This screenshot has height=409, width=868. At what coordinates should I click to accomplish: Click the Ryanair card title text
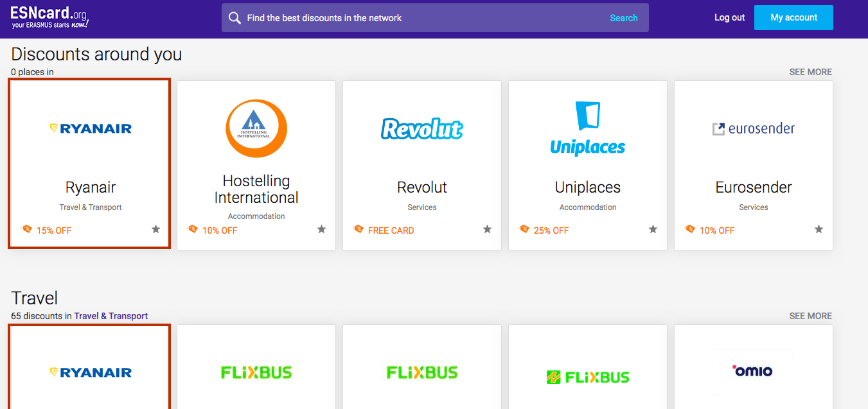tap(91, 187)
